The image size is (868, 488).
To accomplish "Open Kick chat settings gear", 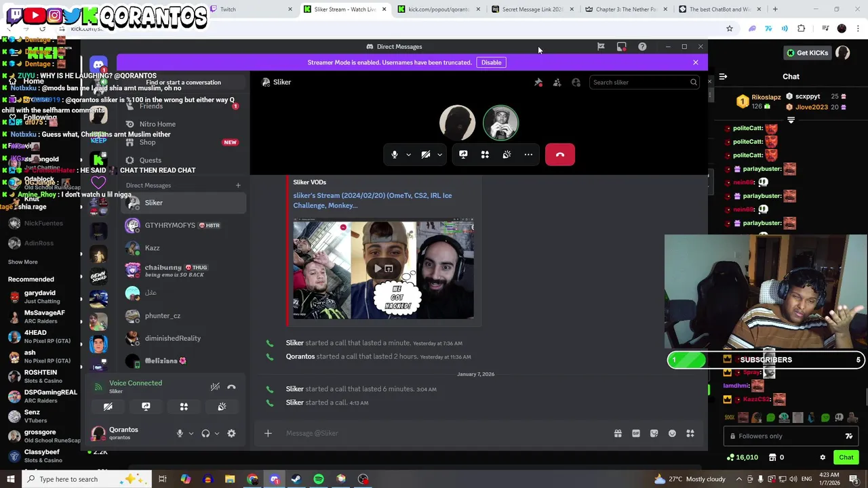I will (x=823, y=457).
